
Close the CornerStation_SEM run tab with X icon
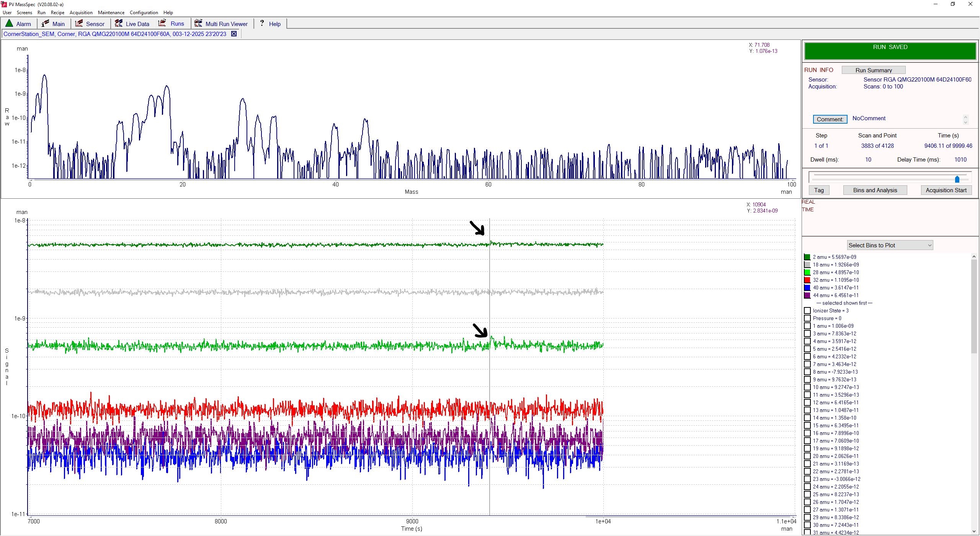point(234,34)
